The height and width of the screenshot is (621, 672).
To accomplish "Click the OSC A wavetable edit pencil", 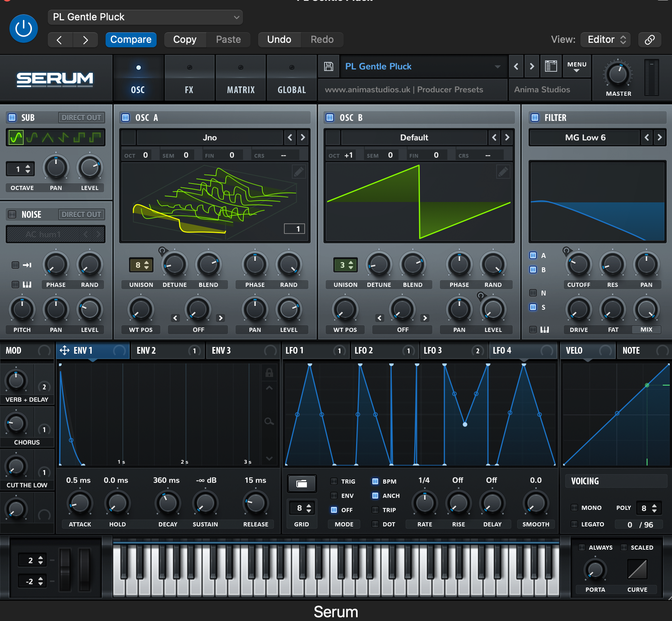I will coord(299,172).
